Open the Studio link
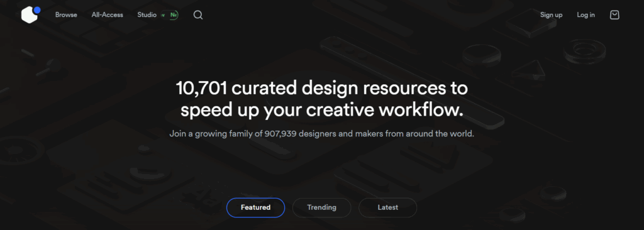Image resolution: width=644 pixels, height=230 pixels. coord(147,15)
